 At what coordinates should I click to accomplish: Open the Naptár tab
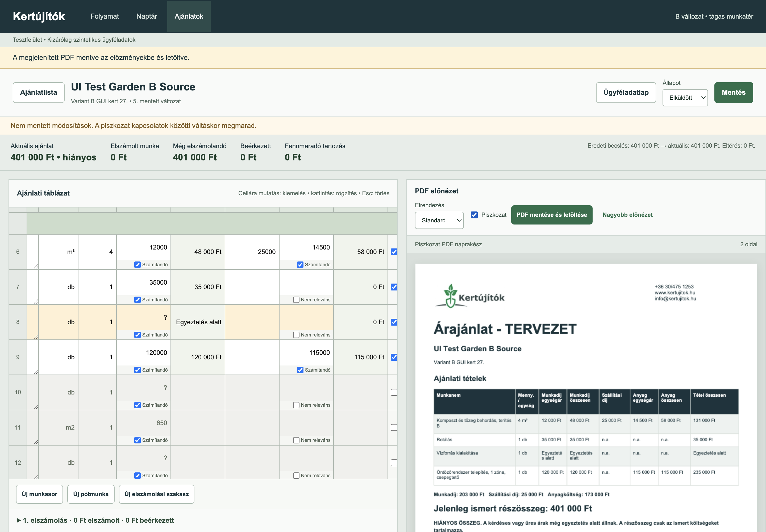coord(147,16)
